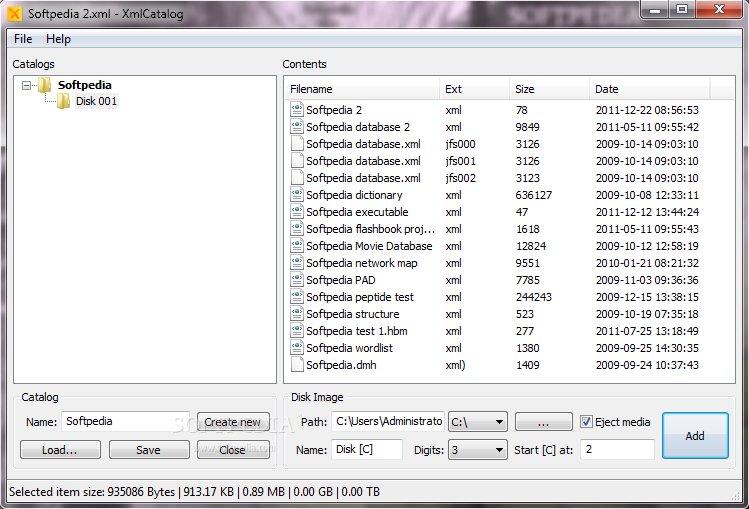Click into the disk image Path field
This screenshot has width=749, height=509.
pos(388,422)
